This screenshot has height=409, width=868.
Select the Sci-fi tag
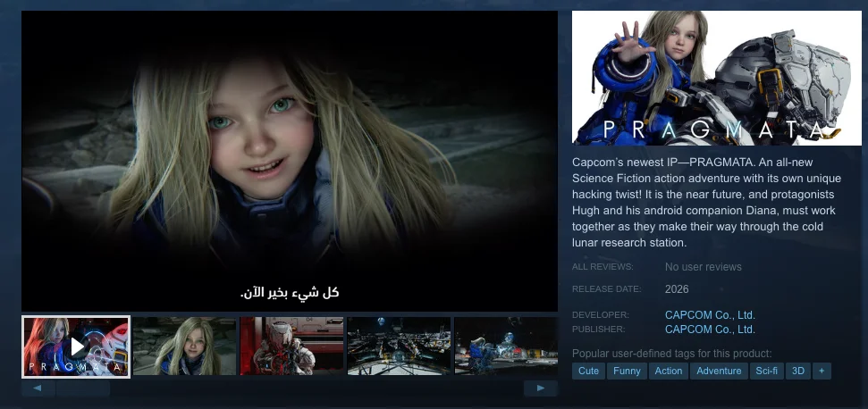point(766,371)
